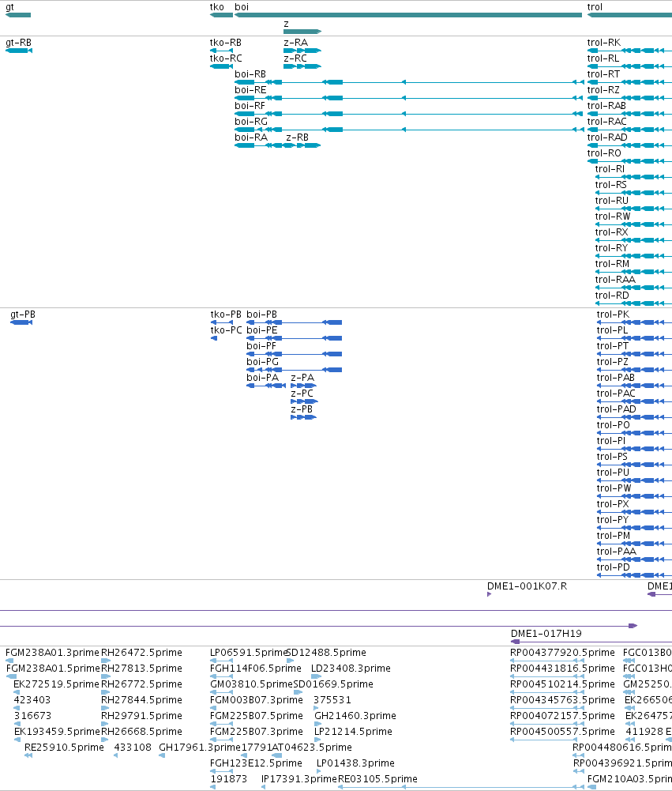Open protein label trol-PAC

click(615, 393)
